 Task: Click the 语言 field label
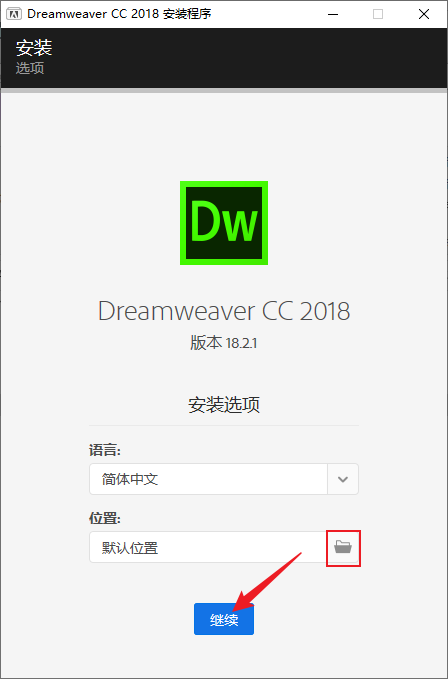click(105, 450)
